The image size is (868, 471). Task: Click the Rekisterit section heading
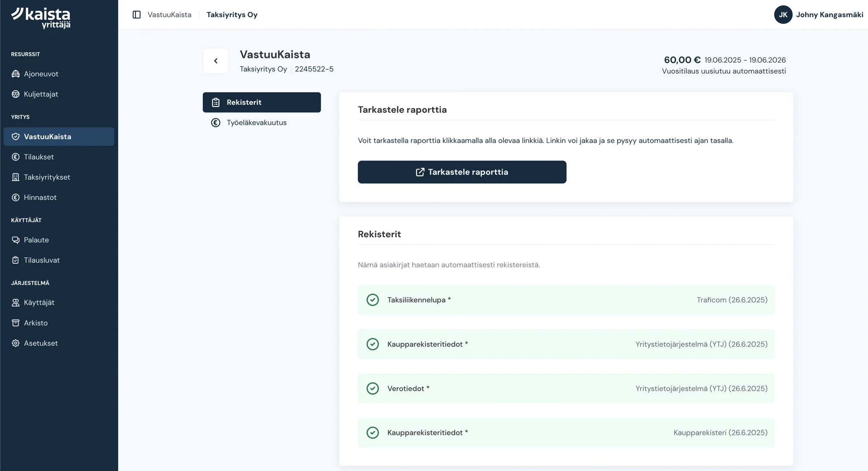379,234
